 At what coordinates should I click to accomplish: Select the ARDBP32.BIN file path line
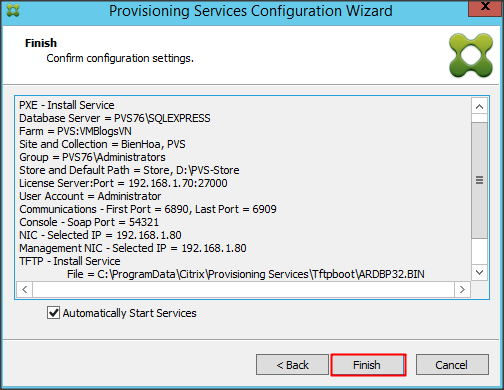pyautogui.click(x=246, y=274)
